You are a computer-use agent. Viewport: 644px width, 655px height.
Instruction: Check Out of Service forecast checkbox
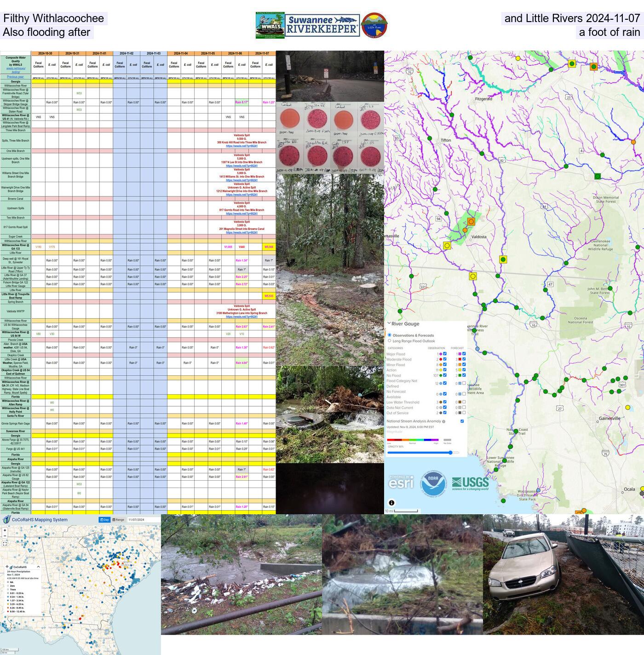pyautogui.click(x=464, y=413)
